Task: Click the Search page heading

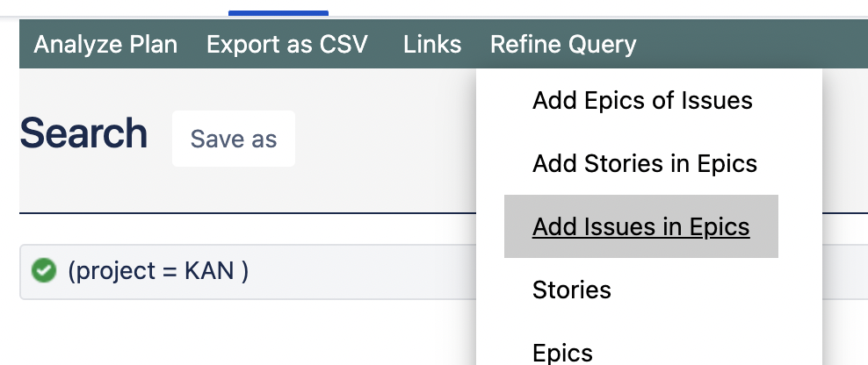Action: click(83, 133)
